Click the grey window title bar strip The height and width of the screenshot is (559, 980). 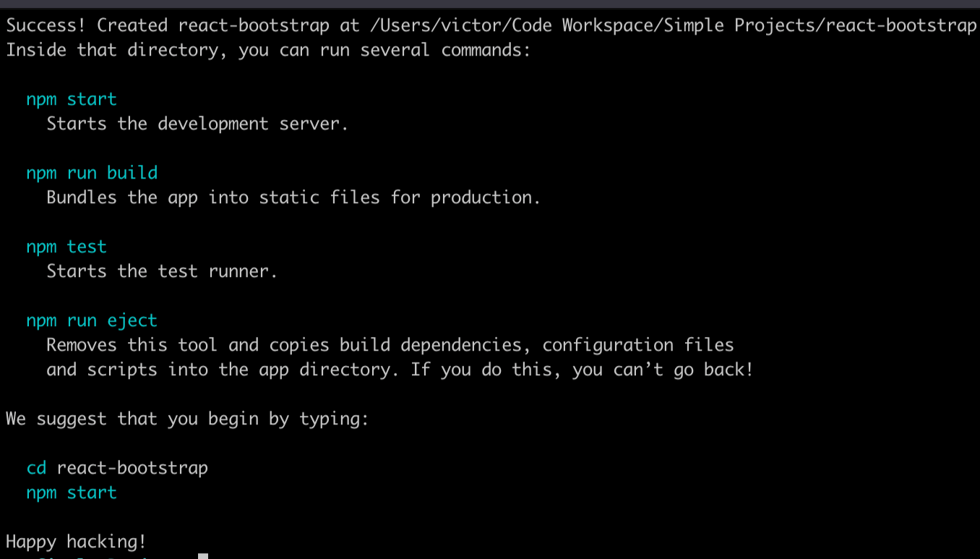point(490,4)
